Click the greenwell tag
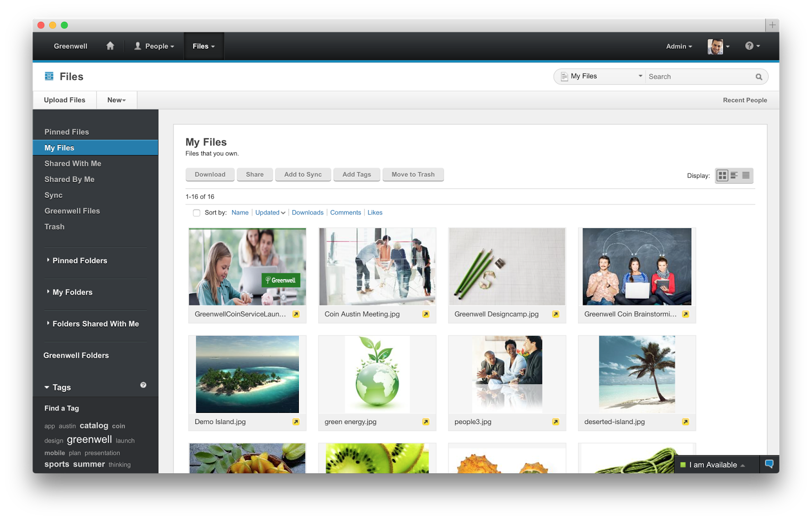The width and height of the screenshot is (812, 520). coord(89,439)
